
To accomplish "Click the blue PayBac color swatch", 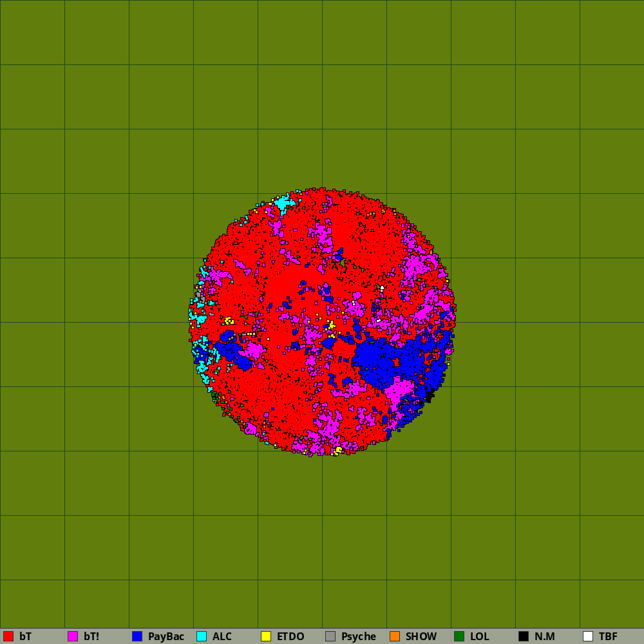I will pyautogui.click(x=137, y=636).
